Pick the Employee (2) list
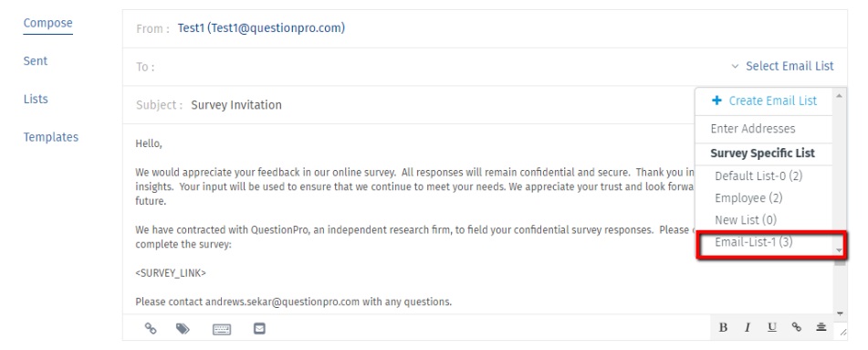868x350 pixels. pos(748,198)
